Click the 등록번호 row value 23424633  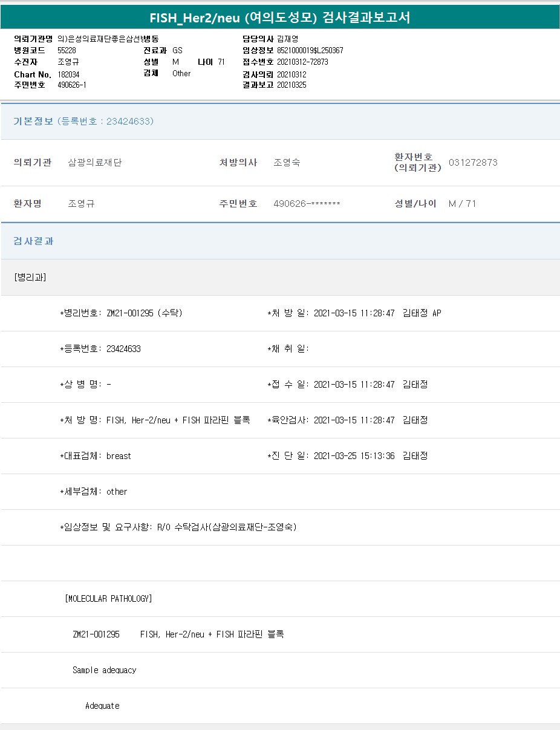pos(123,349)
